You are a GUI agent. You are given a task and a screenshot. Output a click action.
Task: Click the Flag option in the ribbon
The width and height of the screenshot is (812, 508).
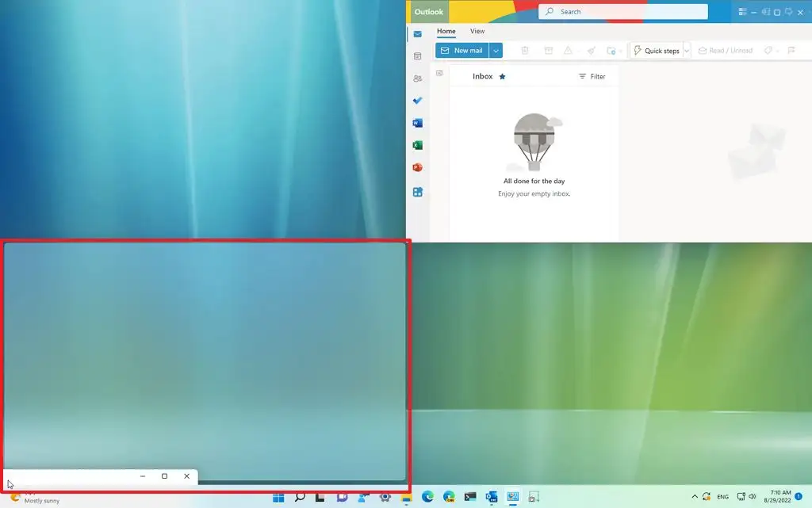[x=790, y=50]
